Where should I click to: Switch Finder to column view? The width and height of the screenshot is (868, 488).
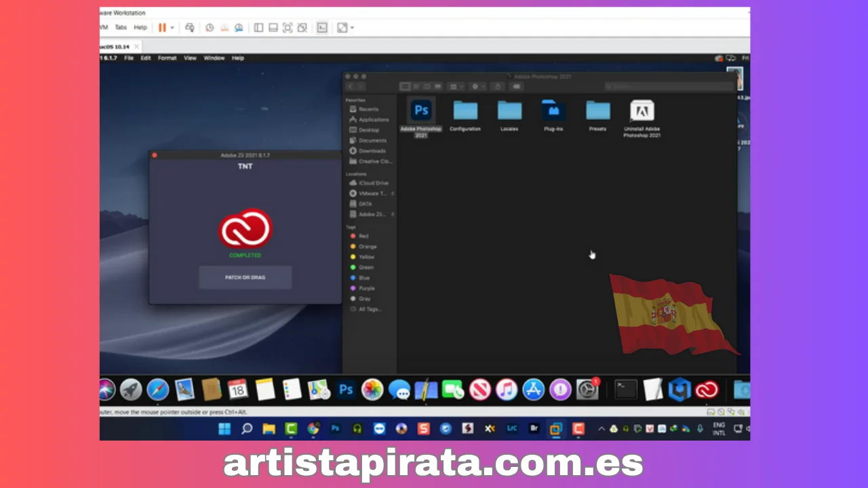(x=427, y=87)
